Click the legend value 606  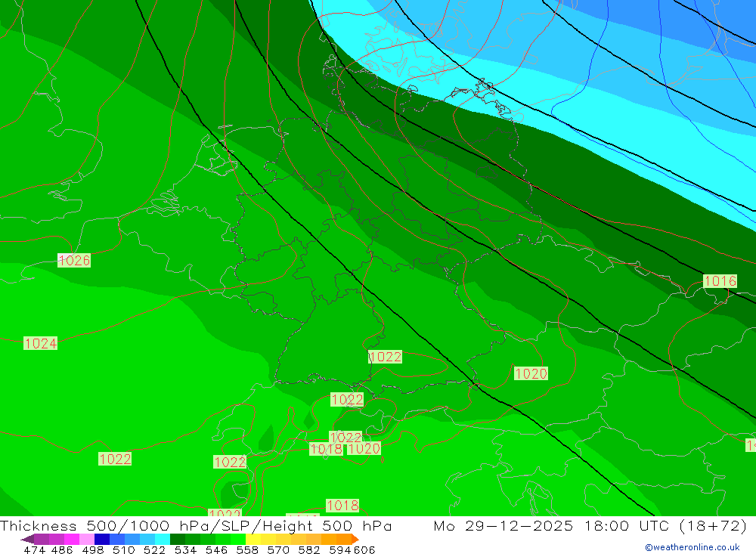364,549
